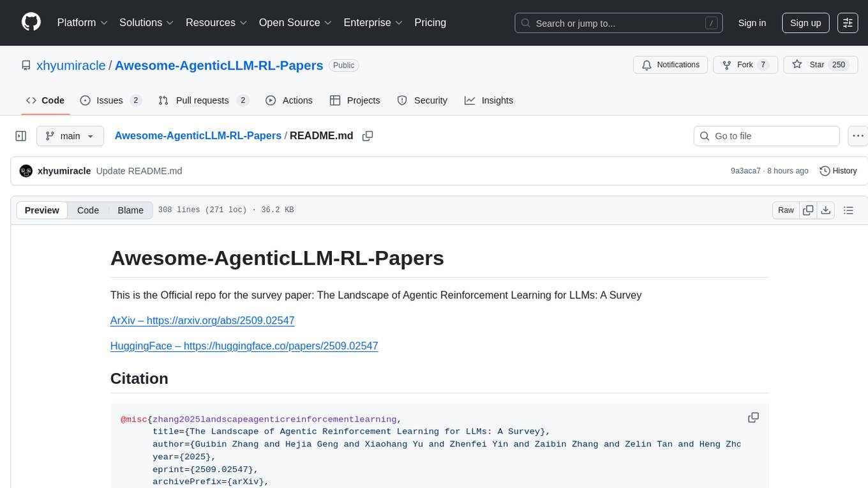Open the ArXiv paper link

click(202, 321)
